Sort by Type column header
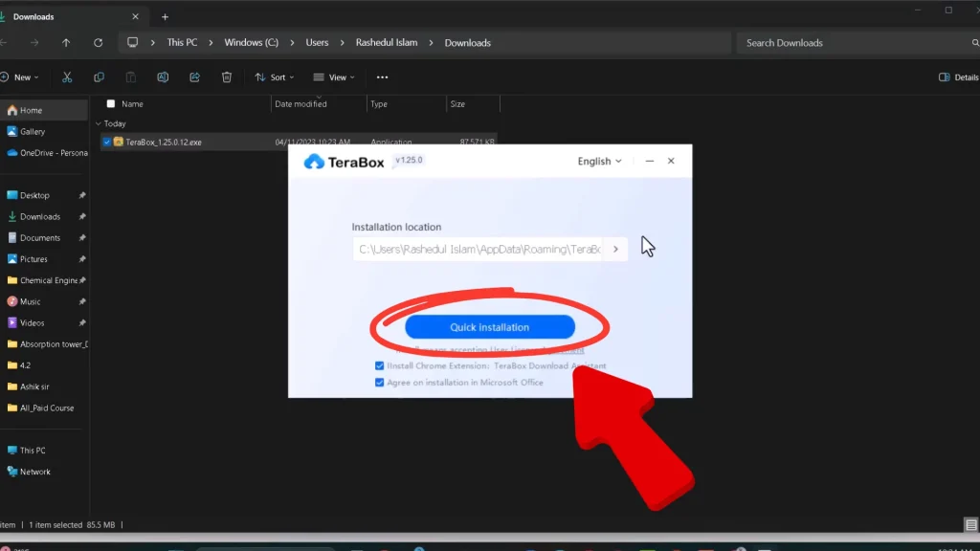Screen dimensions: 980x551 [x=379, y=103]
